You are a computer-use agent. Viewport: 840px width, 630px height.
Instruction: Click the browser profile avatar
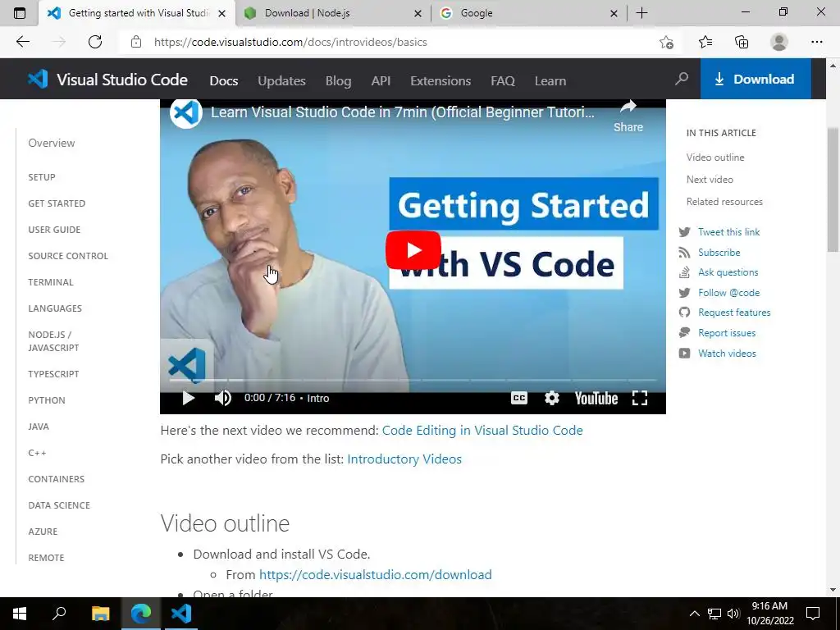click(x=779, y=42)
